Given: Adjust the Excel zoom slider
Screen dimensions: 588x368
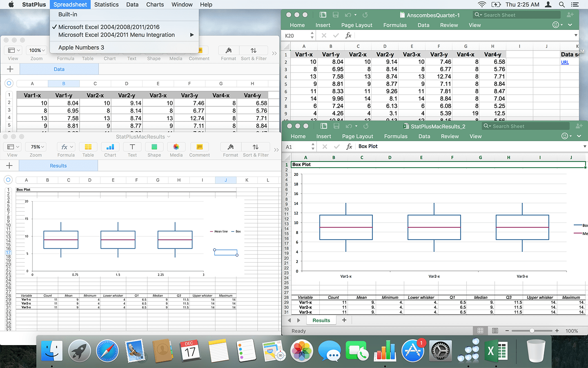Looking at the screenshot, I should tap(532, 330).
